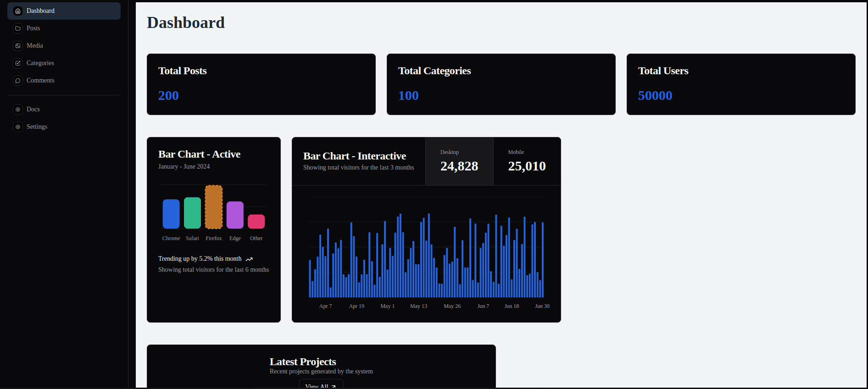Click the Media icon in sidebar

18,46
